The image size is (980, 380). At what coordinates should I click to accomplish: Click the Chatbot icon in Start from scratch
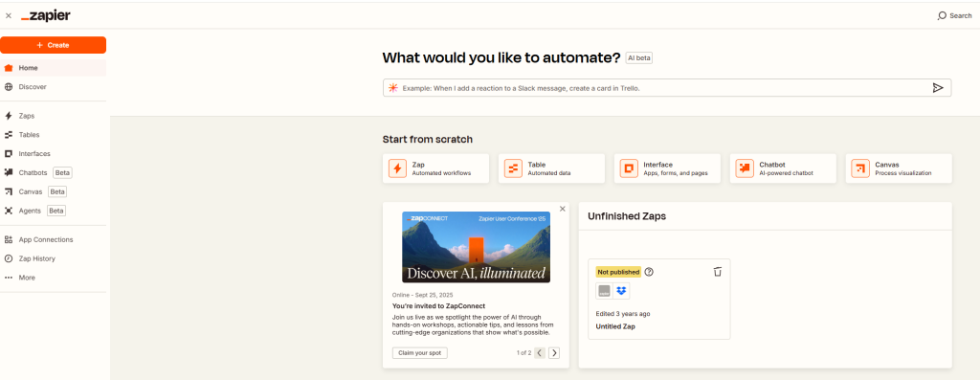[x=745, y=168]
